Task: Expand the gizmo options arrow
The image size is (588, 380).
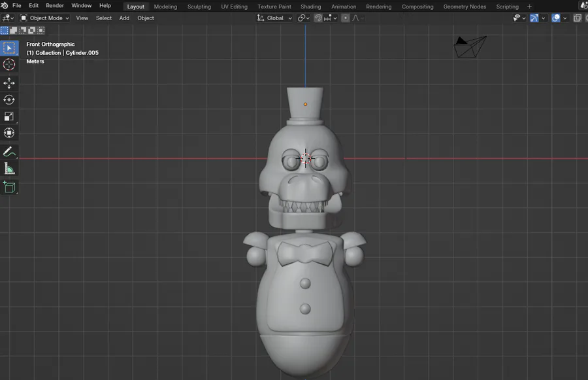Action: coord(543,18)
